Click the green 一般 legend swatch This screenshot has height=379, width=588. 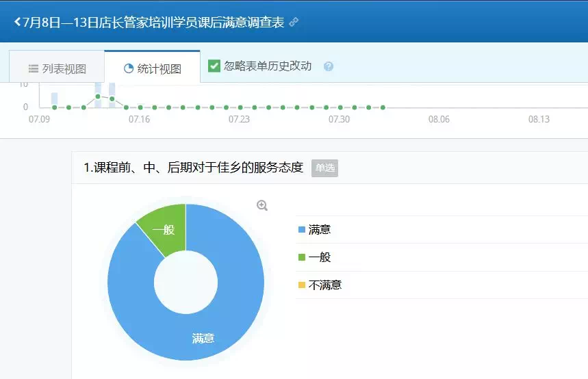(302, 257)
